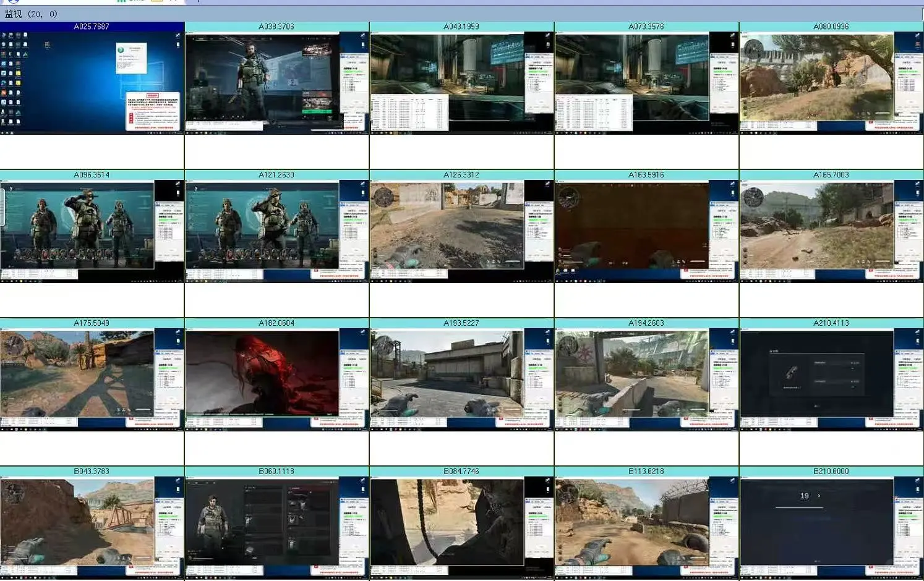This screenshot has height=581, width=924.
Task: Click the title text "A126.3312"
Action: (461, 175)
